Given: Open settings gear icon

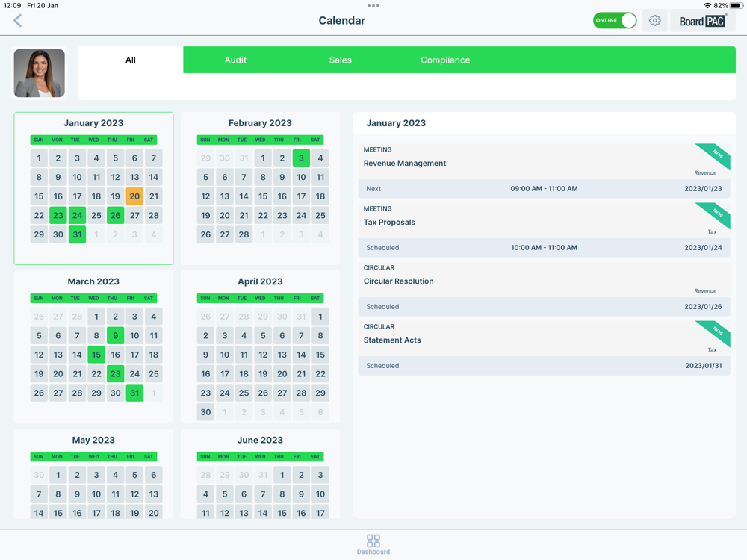Looking at the screenshot, I should point(654,20).
